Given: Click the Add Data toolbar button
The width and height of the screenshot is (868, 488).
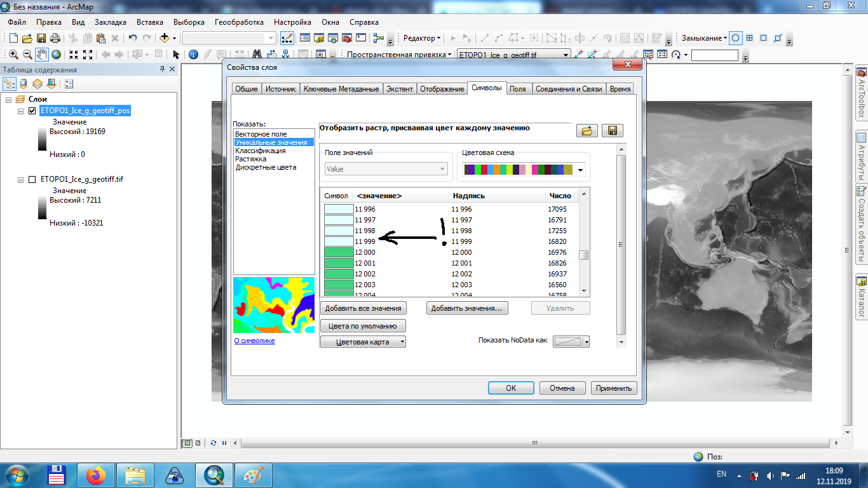Looking at the screenshot, I should [x=165, y=38].
